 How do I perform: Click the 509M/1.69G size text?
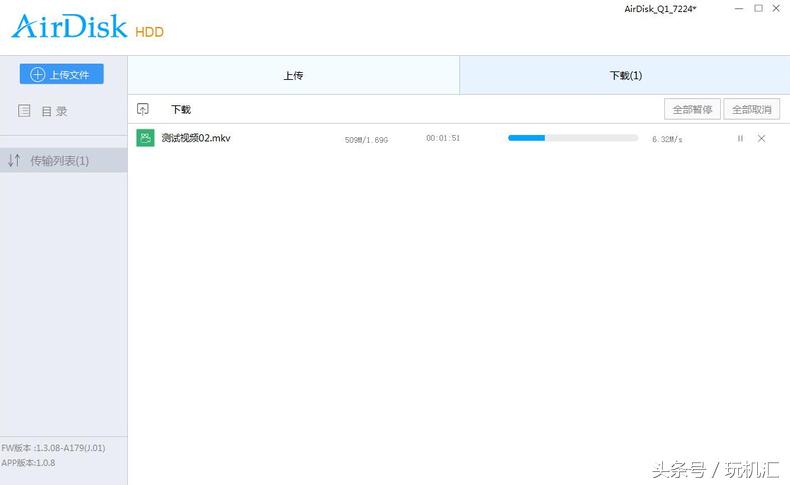pos(366,140)
